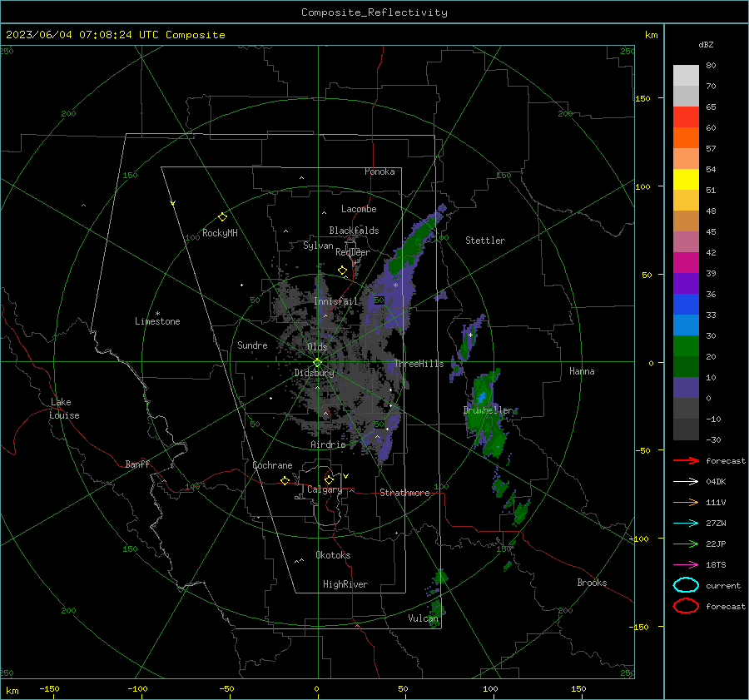Click the Olds city label
The height and width of the screenshot is (700, 749).
click(x=318, y=347)
